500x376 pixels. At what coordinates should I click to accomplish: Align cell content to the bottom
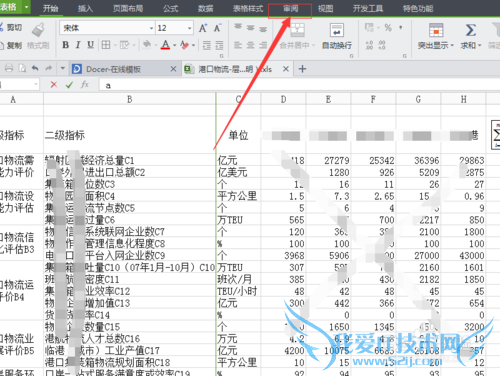263,29
